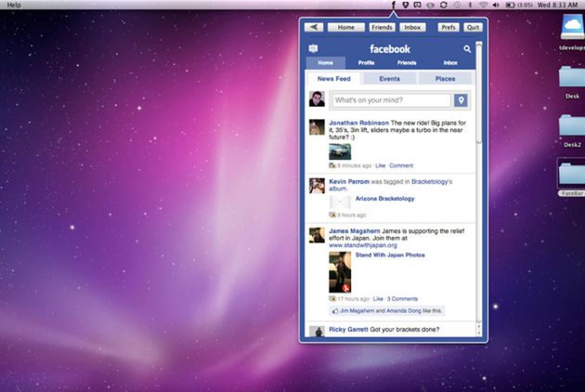The width and height of the screenshot is (585, 392).
Task: Switch to the Friends tab below facebook logo
Action: coord(407,63)
